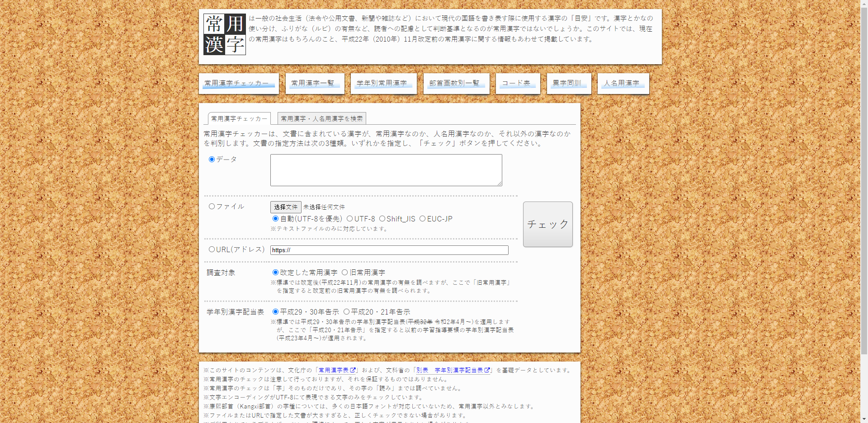
Task: Open the 部首画数別一覧 navigation item
Action: coord(456,84)
